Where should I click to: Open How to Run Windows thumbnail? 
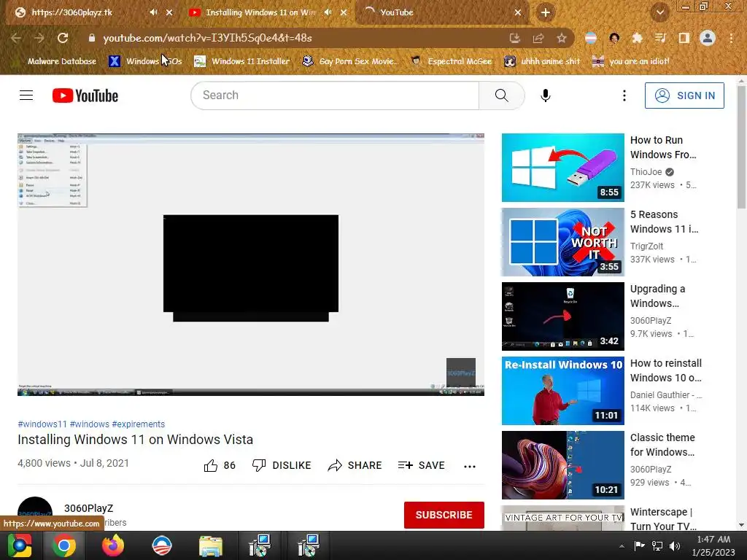(562, 168)
